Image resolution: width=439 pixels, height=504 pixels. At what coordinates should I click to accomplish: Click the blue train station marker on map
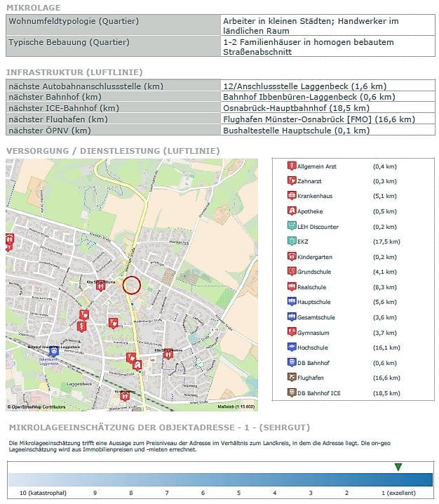coord(53,351)
